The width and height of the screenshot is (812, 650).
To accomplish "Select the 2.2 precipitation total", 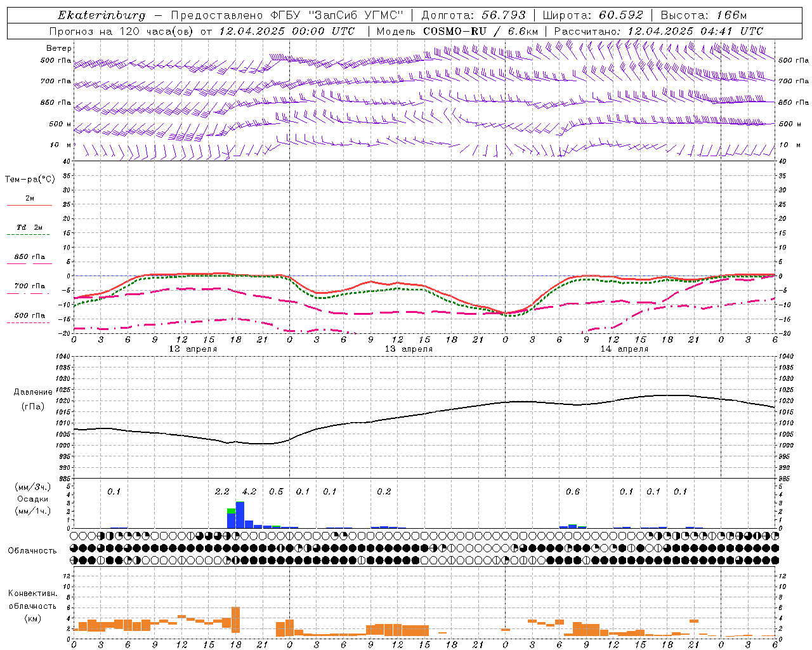I will [x=222, y=492].
